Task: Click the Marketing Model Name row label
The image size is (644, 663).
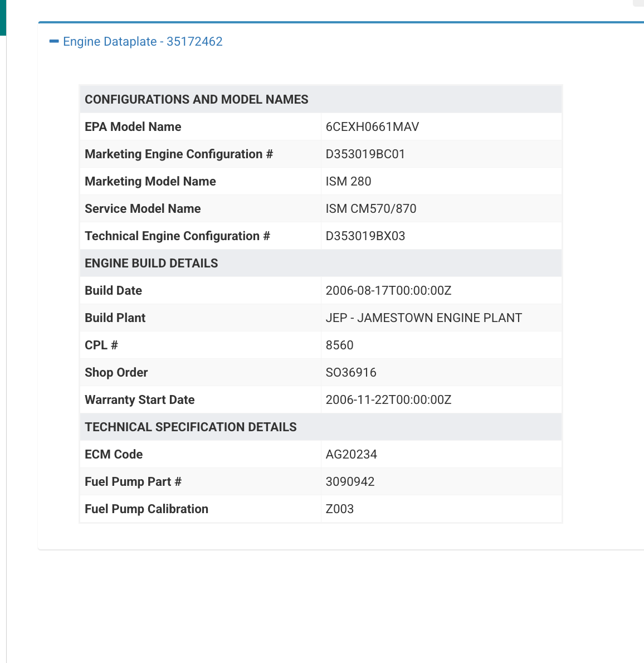Action: (x=150, y=182)
